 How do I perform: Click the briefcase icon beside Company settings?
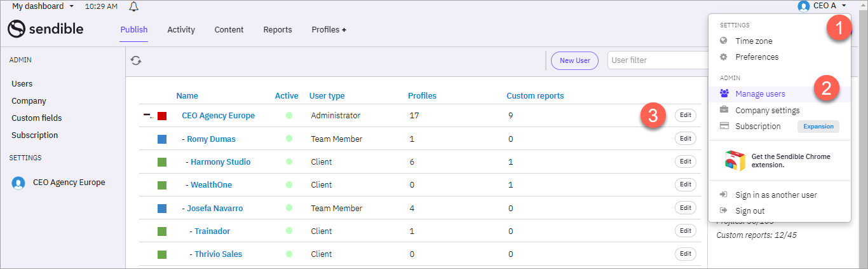coord(724,110)
